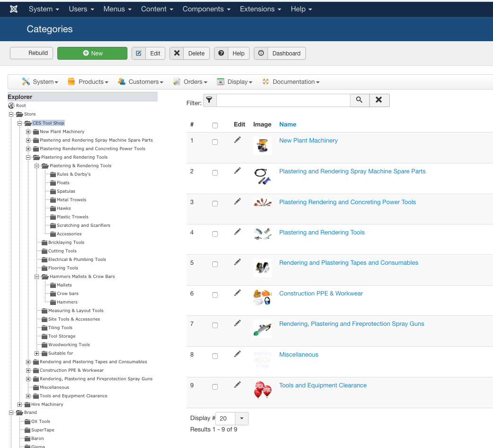Click the Joomla logo icon
493x448 pixels.
click(x=14, y=9)
